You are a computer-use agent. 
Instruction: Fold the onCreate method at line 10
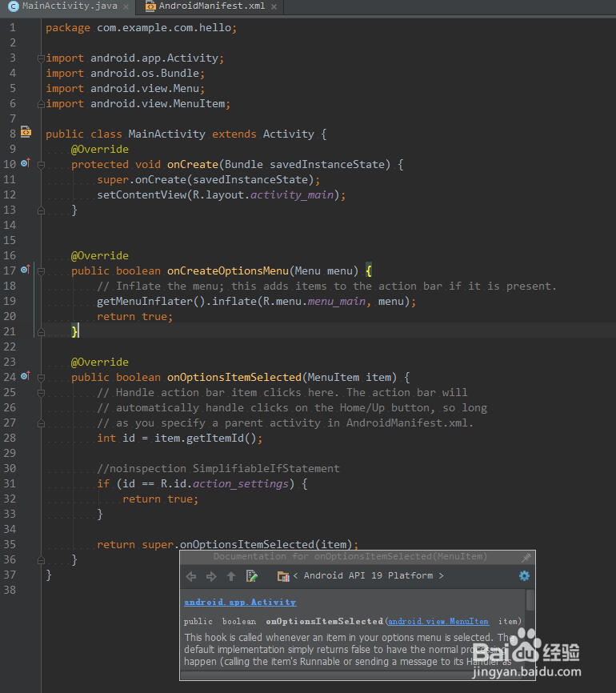pyautogui.click(x=41, y=165)
